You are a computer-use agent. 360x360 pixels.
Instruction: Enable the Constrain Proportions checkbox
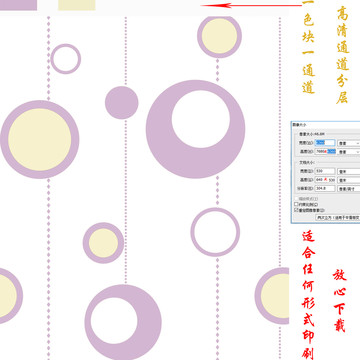pyautogui.click(x=296, y=204)
